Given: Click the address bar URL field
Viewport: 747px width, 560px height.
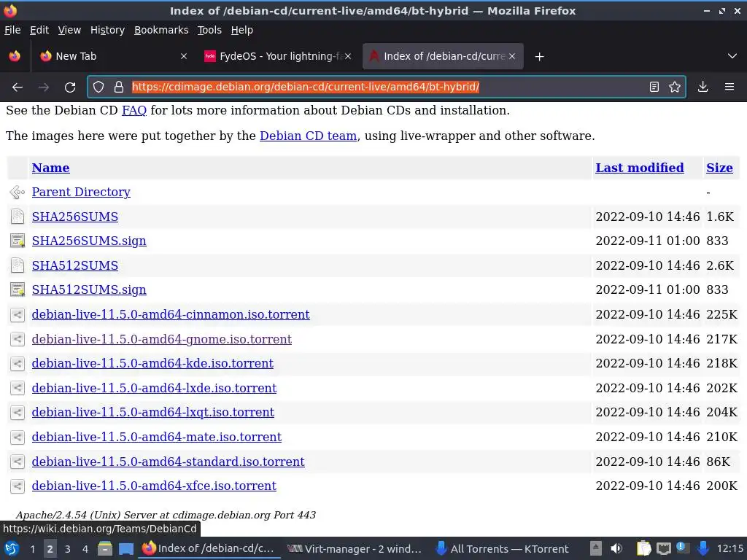Looking at the screenshot, I should pos(386,87).
